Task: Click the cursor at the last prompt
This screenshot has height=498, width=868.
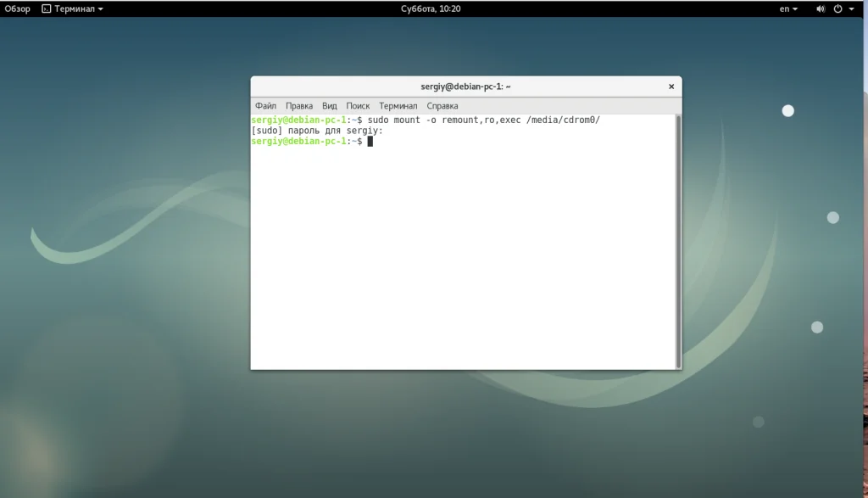Action: (370, 142)
